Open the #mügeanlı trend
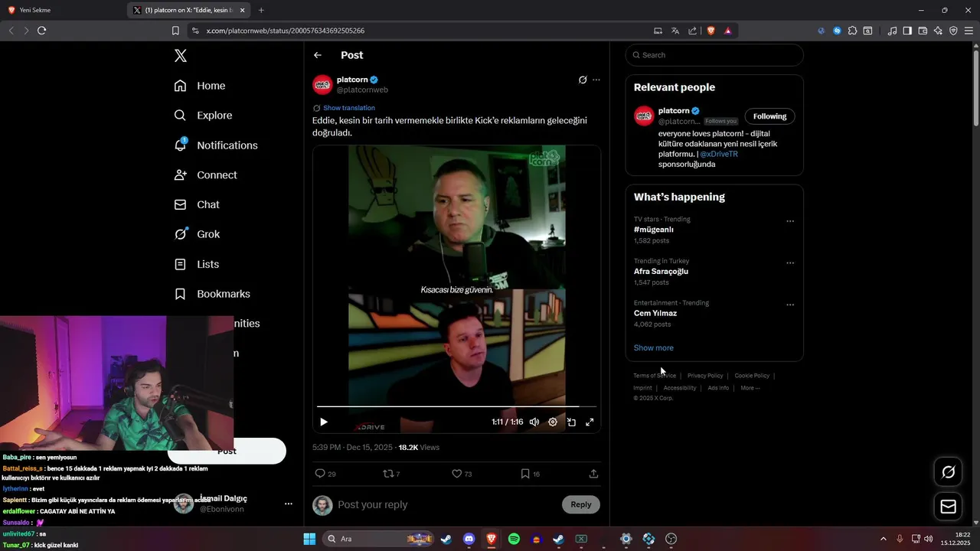 coord(654,230)
